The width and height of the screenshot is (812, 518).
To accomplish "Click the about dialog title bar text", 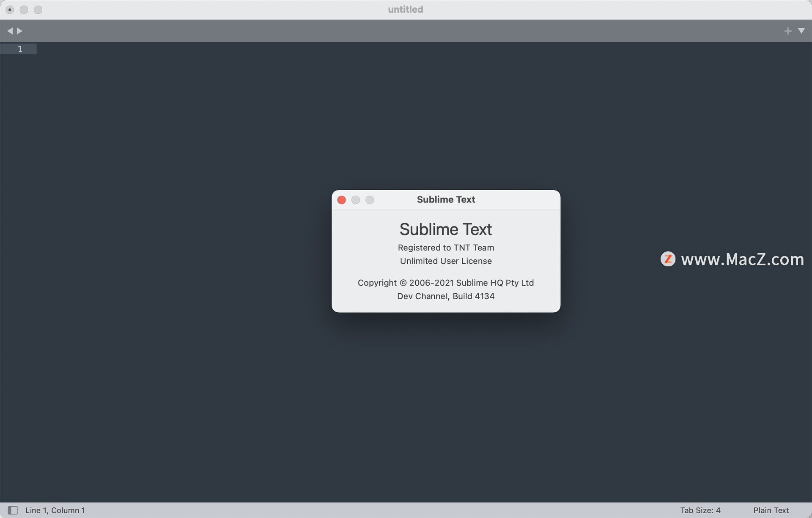I will tap(446, 199).
